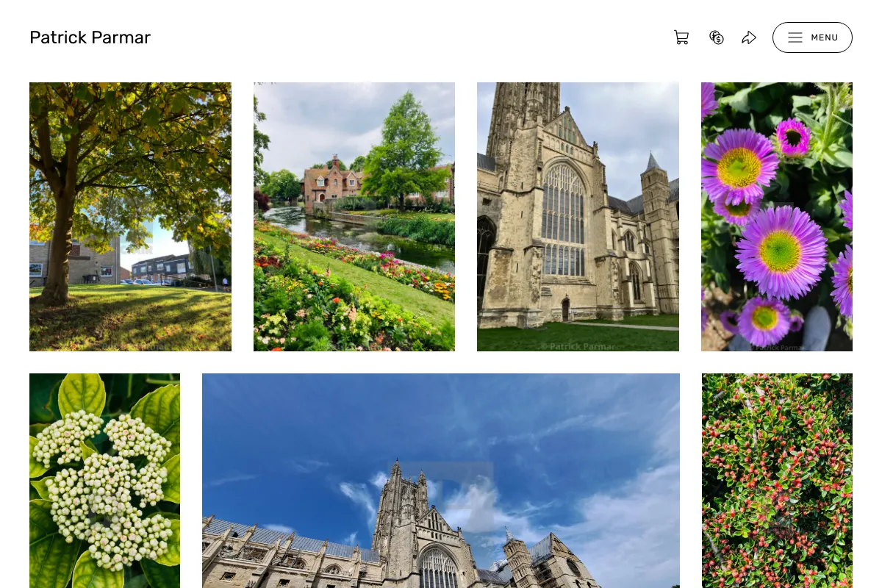The width and height of the screenshot is (882, 588).
Task: Click the hamburger lines icon beside MENU
Action: [795, 37]
